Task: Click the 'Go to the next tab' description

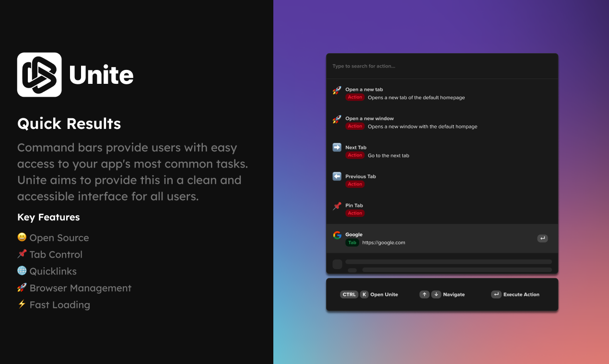Action: point(388,156)
